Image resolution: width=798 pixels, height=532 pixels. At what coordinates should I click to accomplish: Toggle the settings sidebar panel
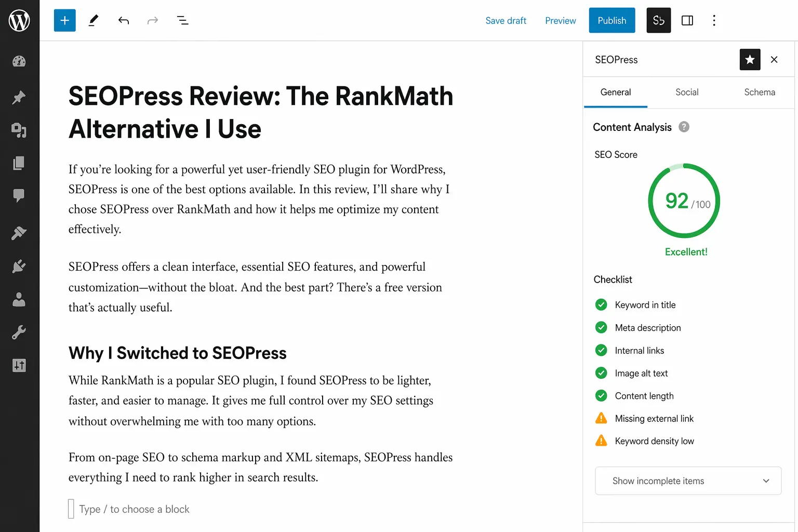coord(687,20)
